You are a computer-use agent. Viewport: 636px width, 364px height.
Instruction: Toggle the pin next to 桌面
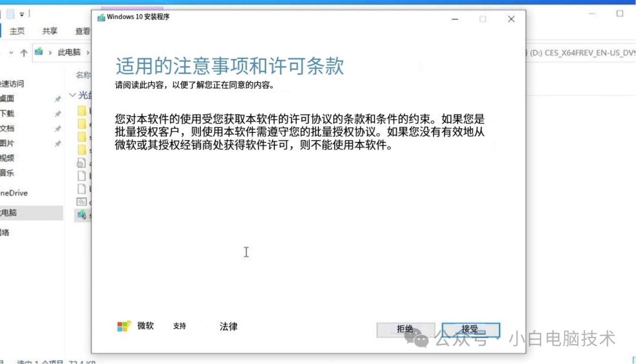tap(57, 100)
